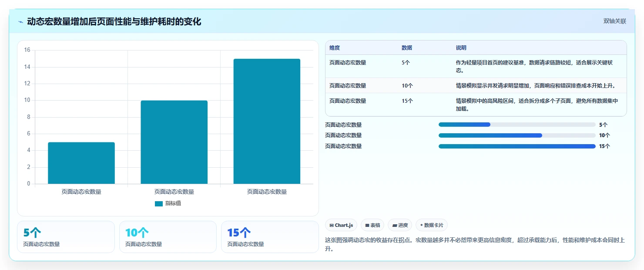Click the lightning icon beside the card title
The width and height of the screenshot is (644, 270).
(x=20, y=22)
